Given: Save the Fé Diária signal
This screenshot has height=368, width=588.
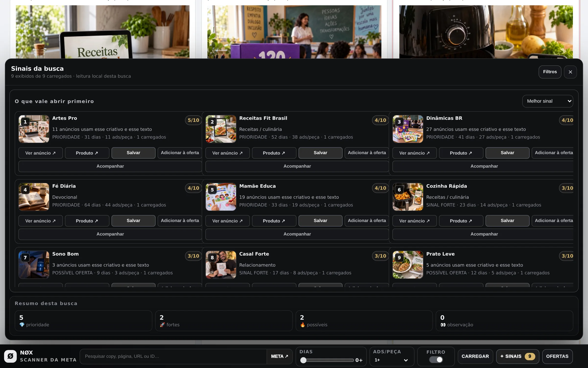Looking at the screenshot, I should [x=133, y=221].
